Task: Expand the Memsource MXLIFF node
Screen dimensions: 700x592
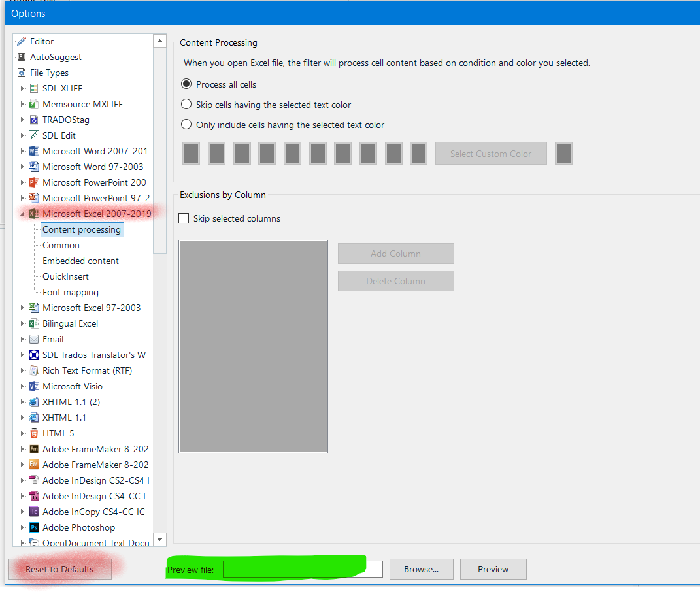Action: coord(22,104)
